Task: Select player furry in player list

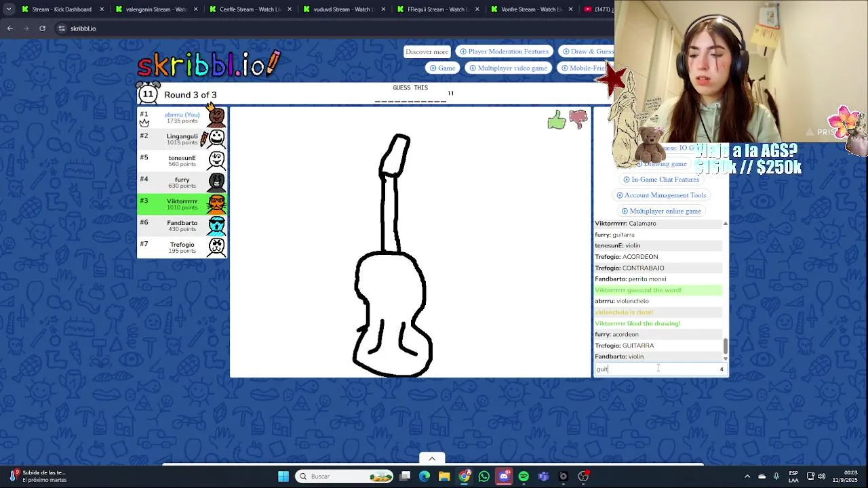Action: coord(182,182)
